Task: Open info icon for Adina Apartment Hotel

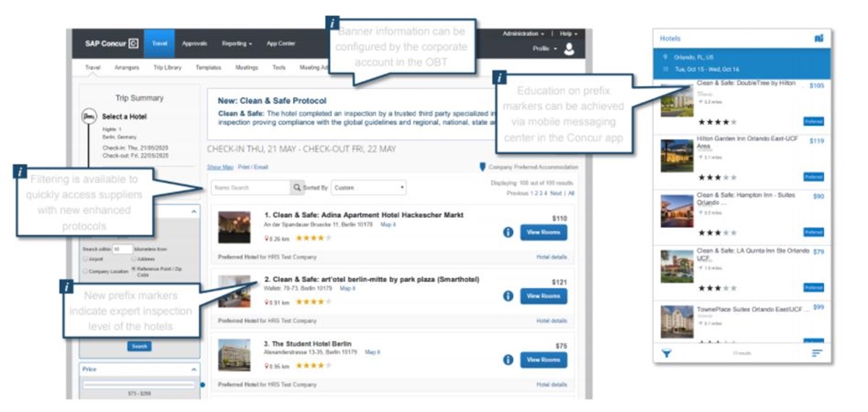Action: (508, 232)
